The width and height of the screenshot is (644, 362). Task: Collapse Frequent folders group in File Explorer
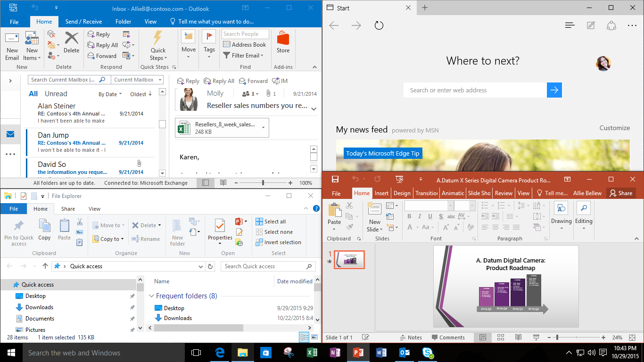[x=152, y=296]
